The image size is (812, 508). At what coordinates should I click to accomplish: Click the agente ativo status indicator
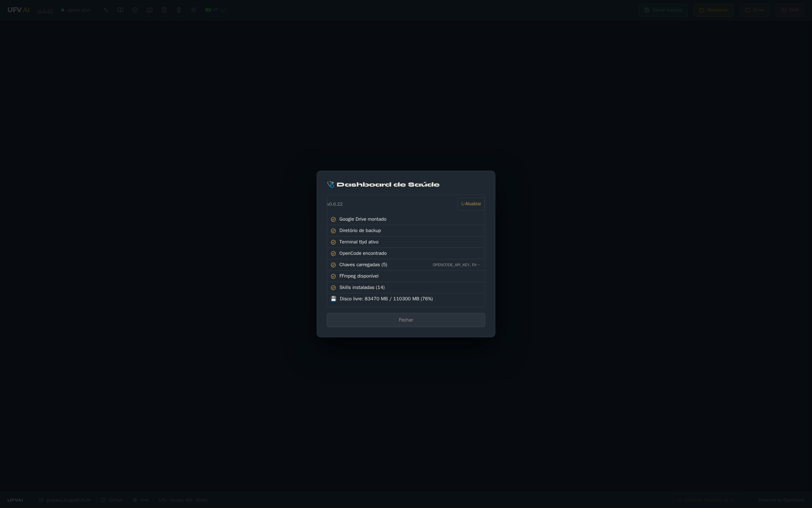coord(76,10)
